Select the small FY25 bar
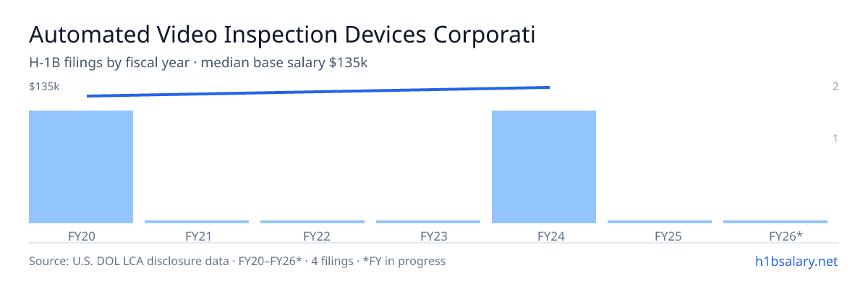This screenshot has height=289, width=868. pos(660,222)
